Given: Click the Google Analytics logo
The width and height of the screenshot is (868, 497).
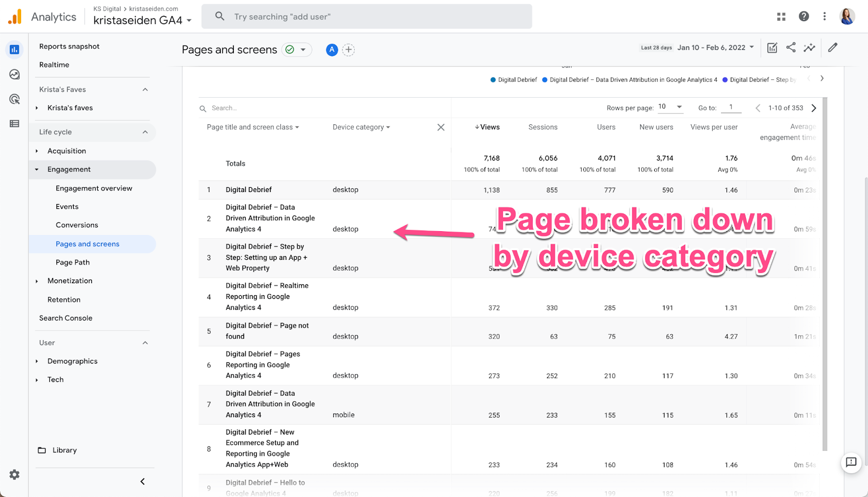Looking at the screenshot, I should coord(15,17).
